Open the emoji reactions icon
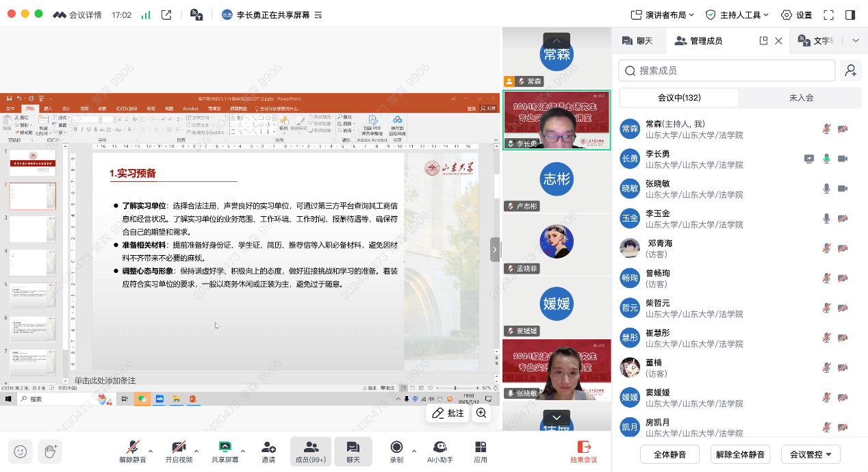Viewport: 868px width, 472px height. [x=21, y=451]
